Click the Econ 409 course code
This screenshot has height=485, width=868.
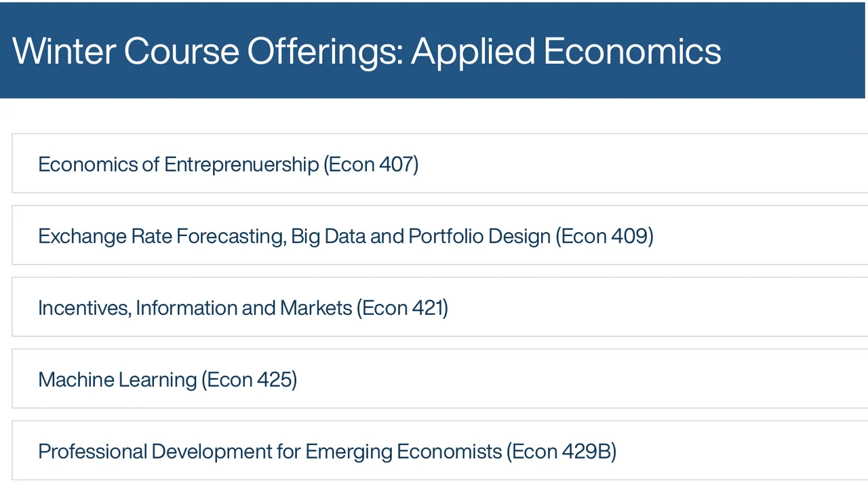(x=604, y=237)
